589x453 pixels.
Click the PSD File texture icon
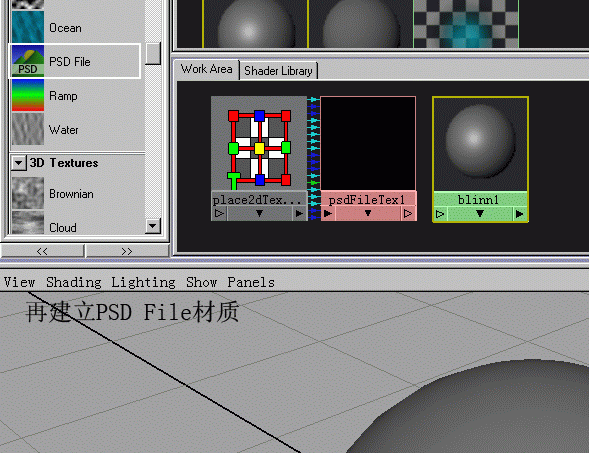pos(28,61)
